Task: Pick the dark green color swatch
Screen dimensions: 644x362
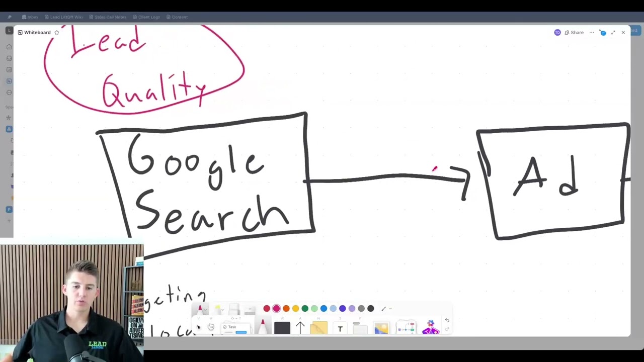Action: click(x=305, y=309)
